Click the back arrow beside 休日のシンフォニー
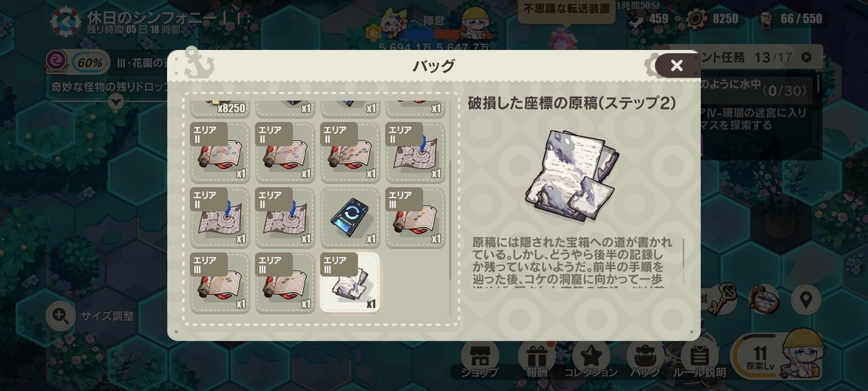Viewport: 868px width, 391px height. pos(66,21)
